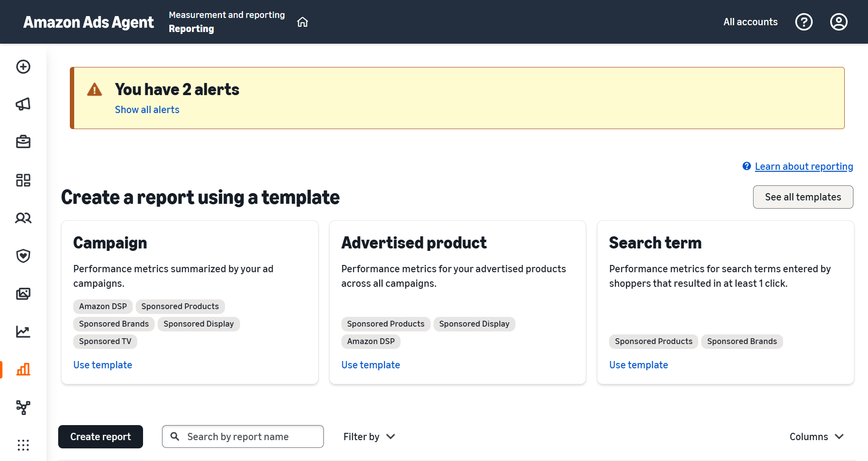Click the alert warning triangle icon
The image size is (868, 461).
pyautogui.click(x=95, y=90)
